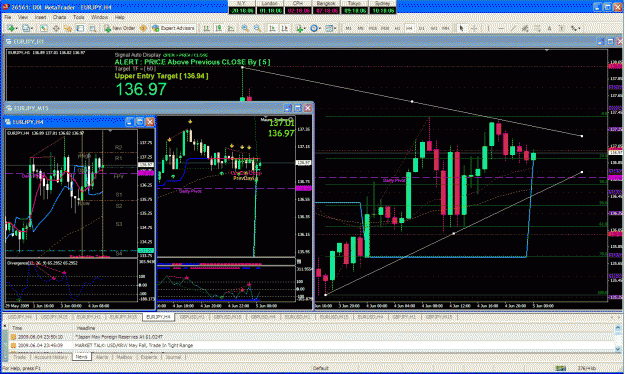Open the chart Templates icon
This screenshot has height=374, width=625.
coord(329,28)
